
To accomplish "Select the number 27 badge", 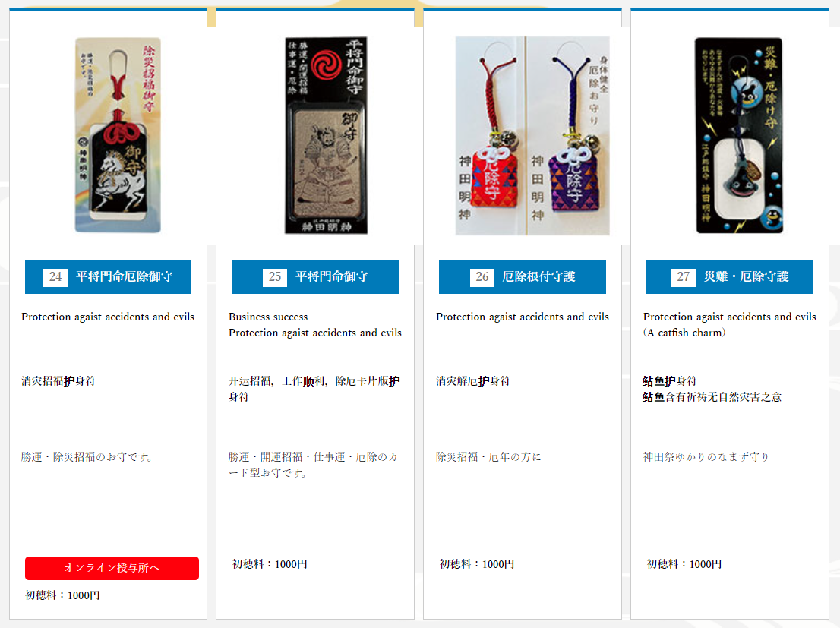I will tap(683, 277).
